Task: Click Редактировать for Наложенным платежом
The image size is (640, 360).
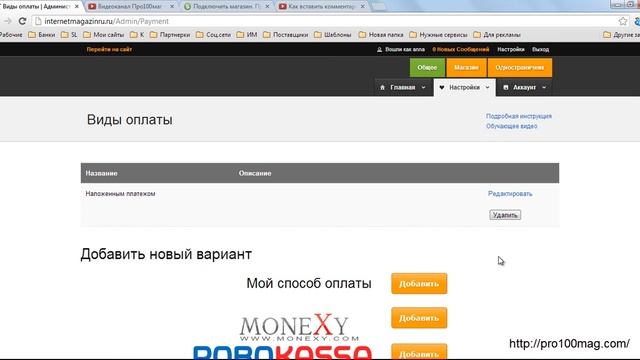Action: tap(510, 193)
